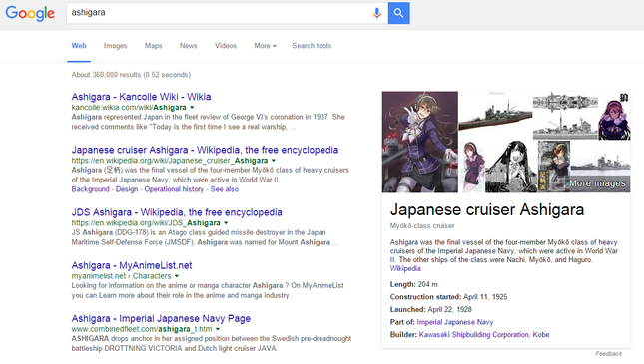Viewport: 644px width, 364px height.
Task: Expand the arrow beside combinedfleet.com URL
Action: [x=218, y=329]
